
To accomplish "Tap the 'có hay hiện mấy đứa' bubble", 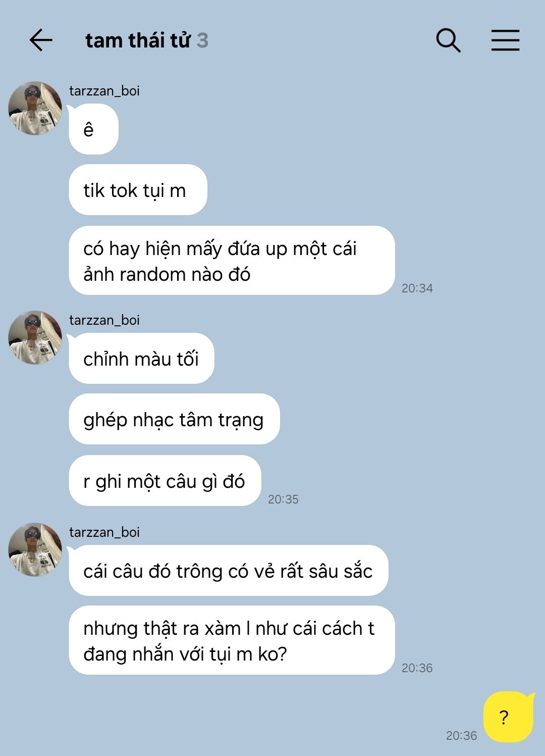I will click(x=232, y=261).
